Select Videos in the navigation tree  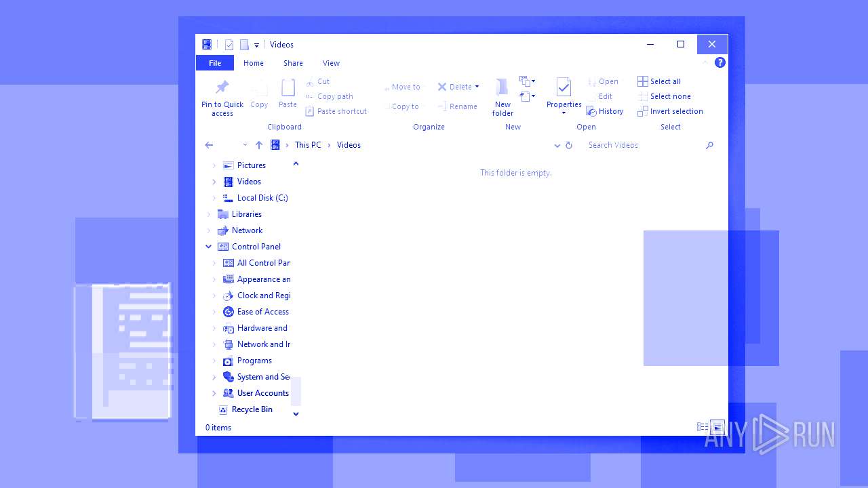(249, 182)
